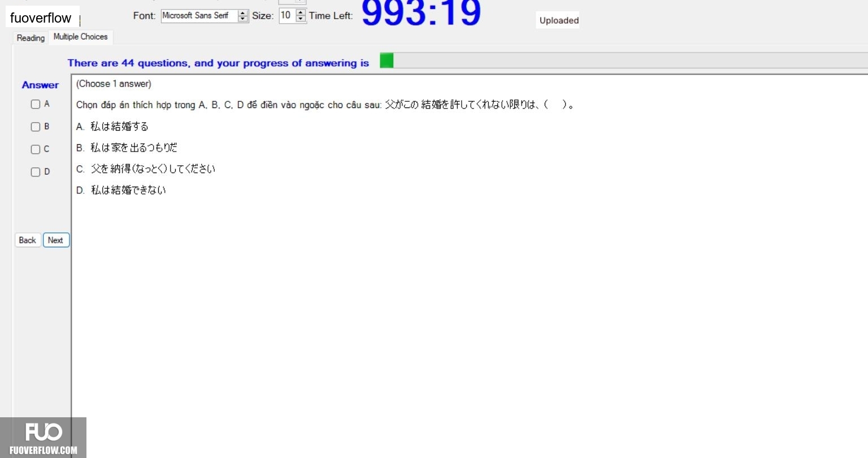Click the 44 questions progress message
Viewport: 868px width, 458px height.
tap(218, 63)
